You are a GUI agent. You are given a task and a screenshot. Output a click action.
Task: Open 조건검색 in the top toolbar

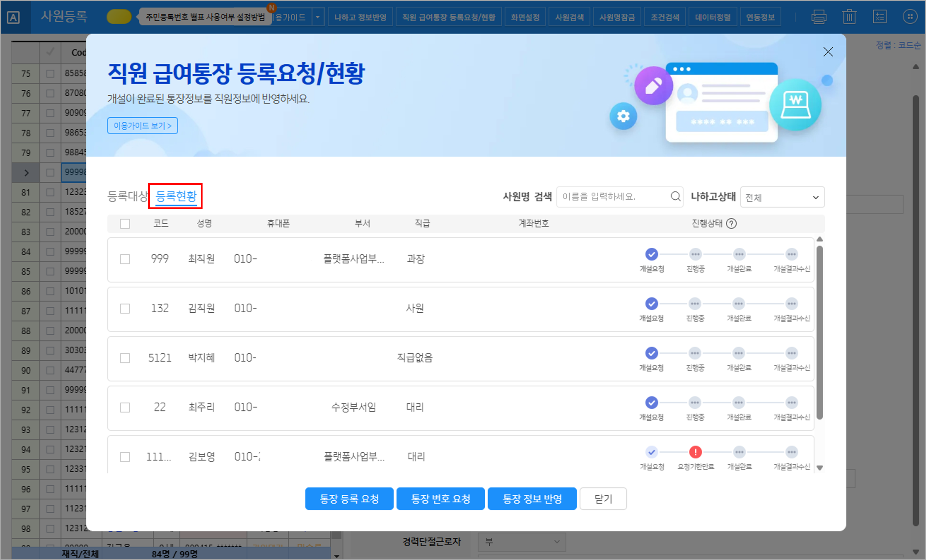[664, 17]
